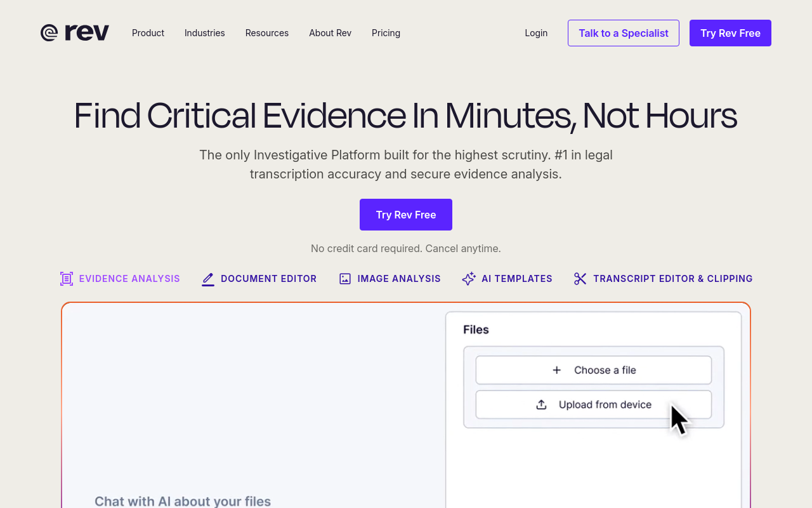Click Talk to a Specialist button
Image resolution: width=812 pixels, height=508 pixels.
coord(624,33)
